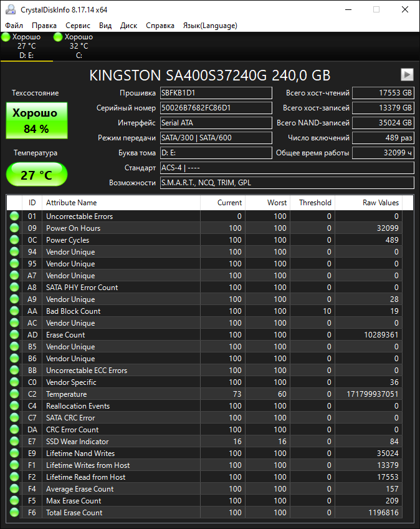Image resolution: width=420 pixels, height=529 pixels.
Task: Click the status icon of Vendor Specific row
Action: 14,382
